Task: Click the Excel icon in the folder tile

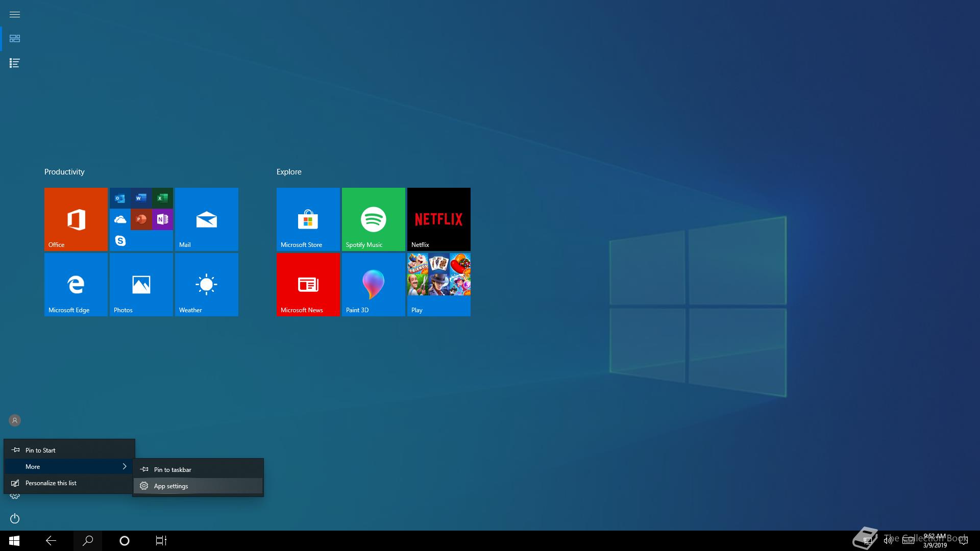Action: tap(162, 198)
